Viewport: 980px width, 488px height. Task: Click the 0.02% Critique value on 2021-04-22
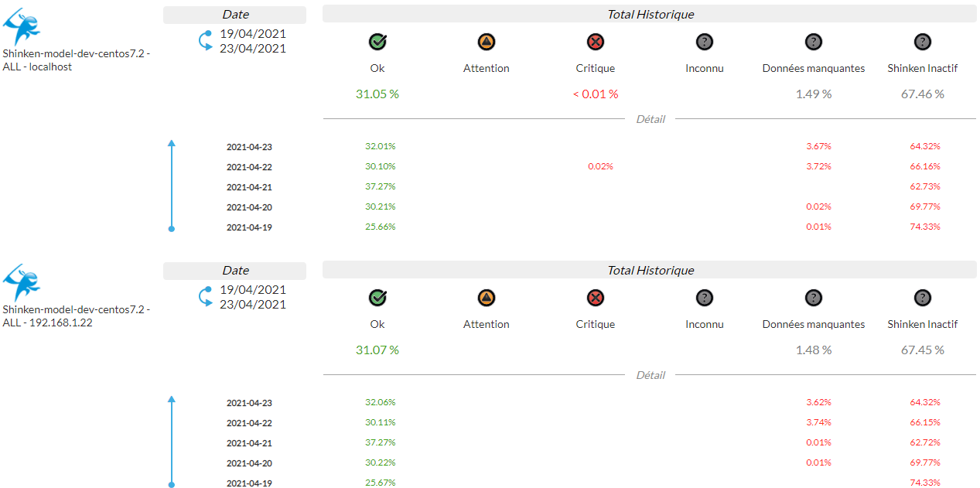pyautogui.click(x=600, y=166)
